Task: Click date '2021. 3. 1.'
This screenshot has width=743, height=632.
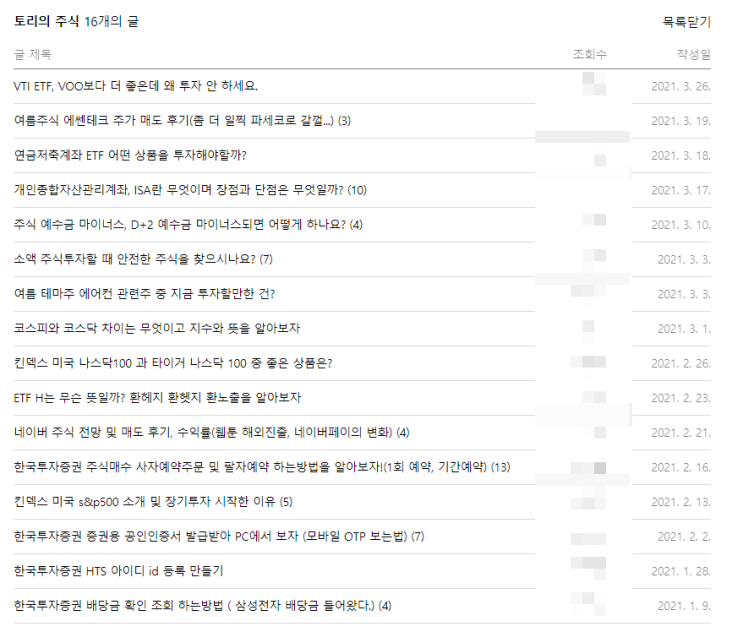Action: click(x=684, y=329)
